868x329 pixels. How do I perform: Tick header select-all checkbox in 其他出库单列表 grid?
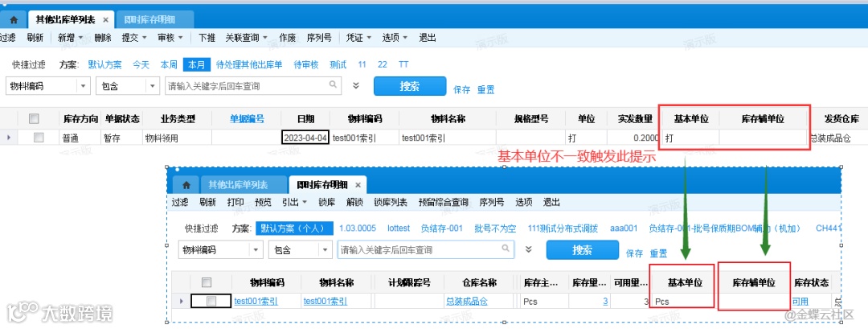pyautogui.click(x=35, y=118)
